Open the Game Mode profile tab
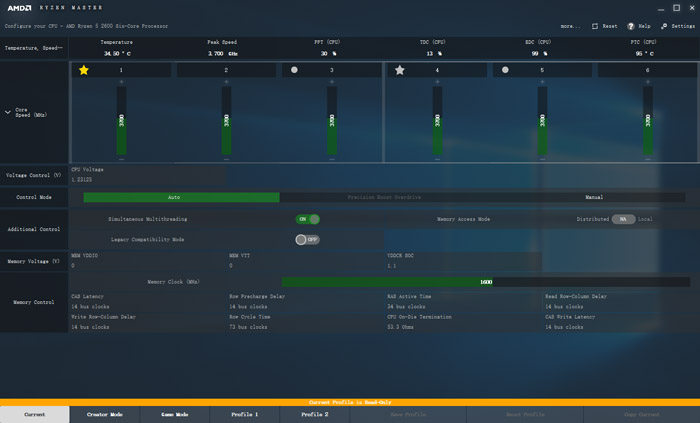Viewport: 700px width, 423px height. pyautogui.click(x=174, y=414)
